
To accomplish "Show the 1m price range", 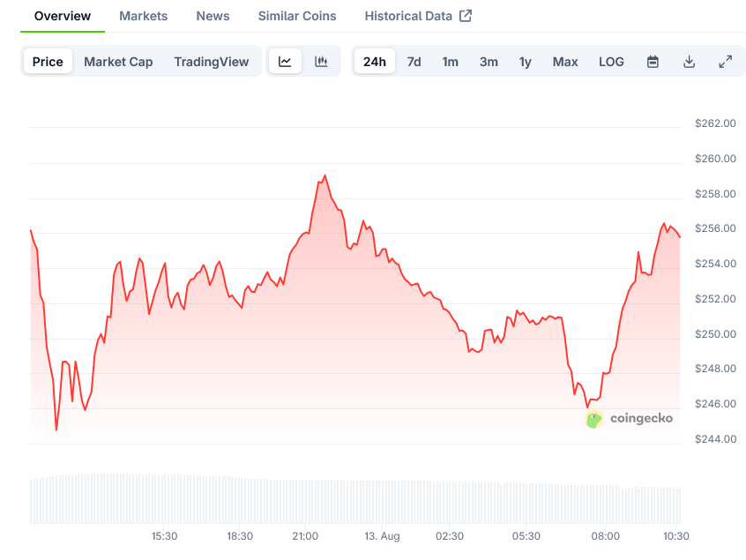I will coord(450,62).
